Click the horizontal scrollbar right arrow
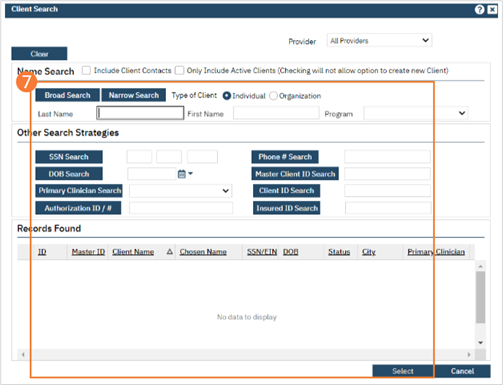This screenshot has height=385, width=503. click(469, 355)
